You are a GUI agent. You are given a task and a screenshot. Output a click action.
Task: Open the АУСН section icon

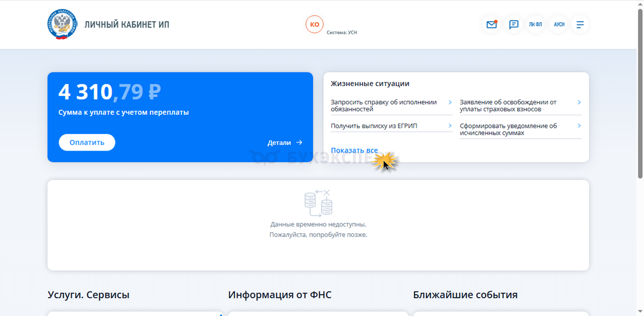tap(558, 25)
